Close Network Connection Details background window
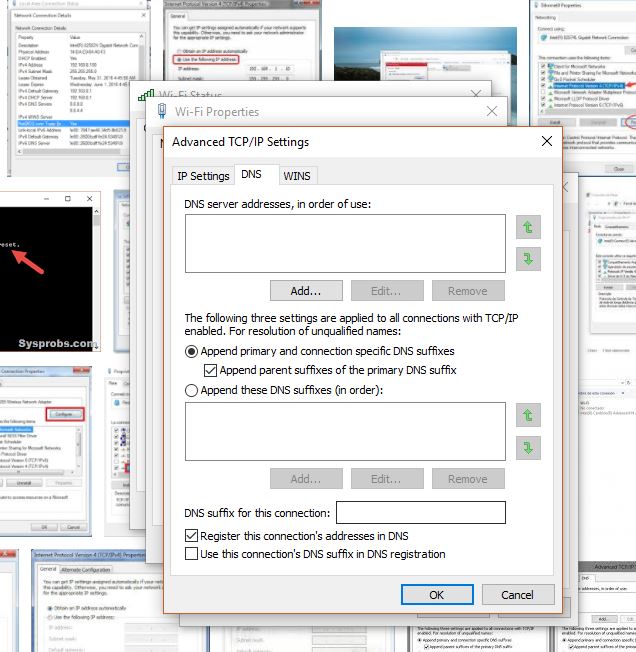This screenshot has width=636, height=652. click(143, 15)
